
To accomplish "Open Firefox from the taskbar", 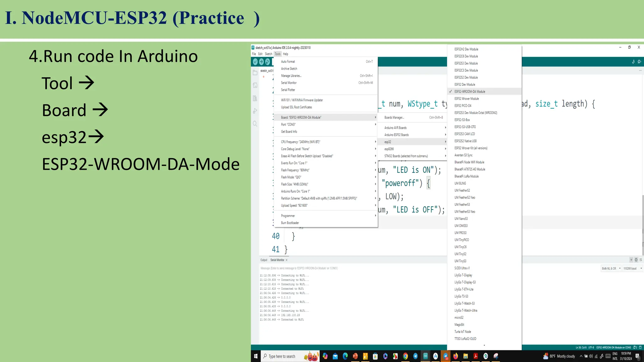I will [455, 356].
